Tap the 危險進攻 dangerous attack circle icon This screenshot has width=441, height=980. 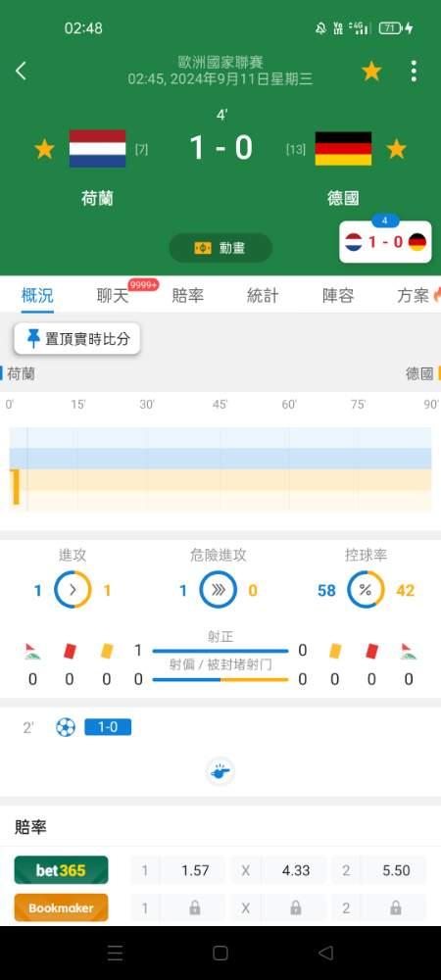click(x=218, y=590)
